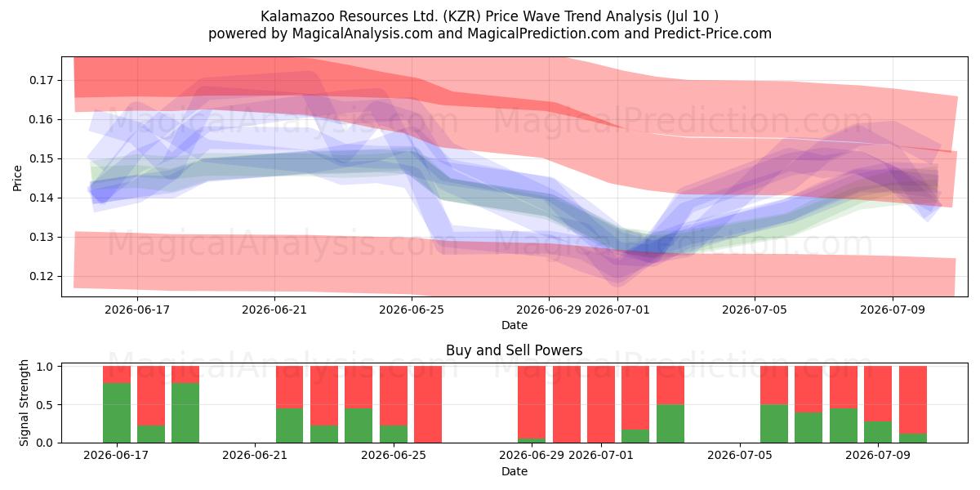Click the 2026-06-25 date on the price chart axis
The width and height of the screenshot is (980, 490).
(412, 310)
